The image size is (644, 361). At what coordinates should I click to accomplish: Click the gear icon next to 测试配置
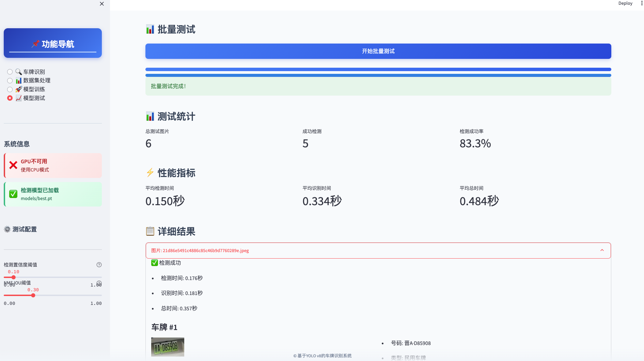pos(7,229)
